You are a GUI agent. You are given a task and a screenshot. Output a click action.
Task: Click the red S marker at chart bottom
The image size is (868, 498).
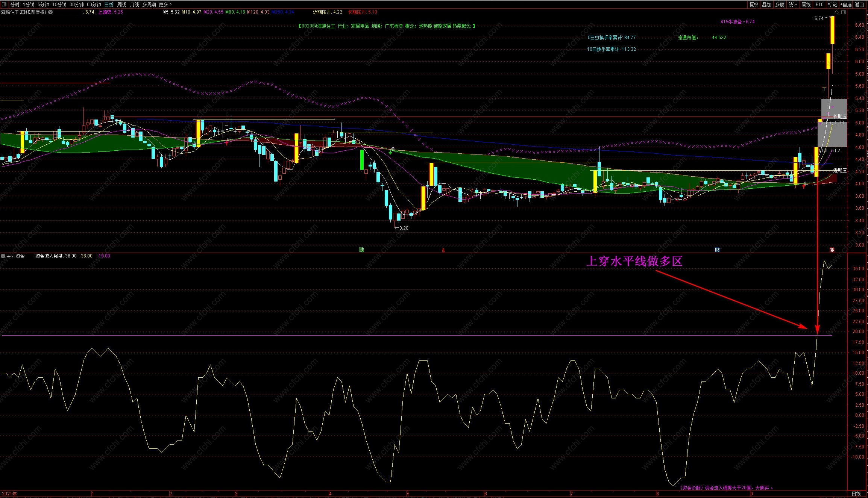pyautogui.click(x=443, y=250)
